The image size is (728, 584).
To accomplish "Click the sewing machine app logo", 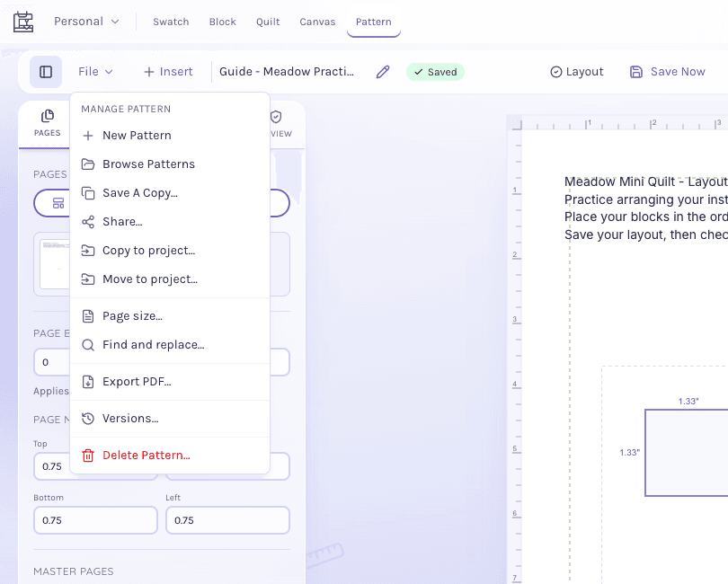I will tap(23, 22).
